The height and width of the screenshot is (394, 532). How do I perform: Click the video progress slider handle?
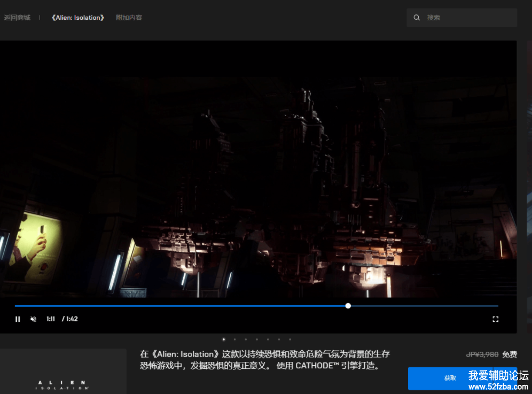348,306
